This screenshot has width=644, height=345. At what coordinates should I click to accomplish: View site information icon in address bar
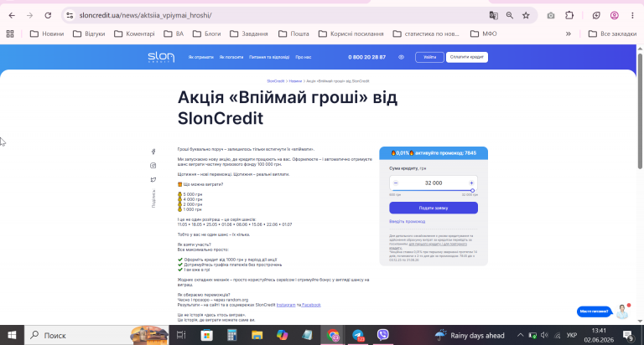(70, 15)
